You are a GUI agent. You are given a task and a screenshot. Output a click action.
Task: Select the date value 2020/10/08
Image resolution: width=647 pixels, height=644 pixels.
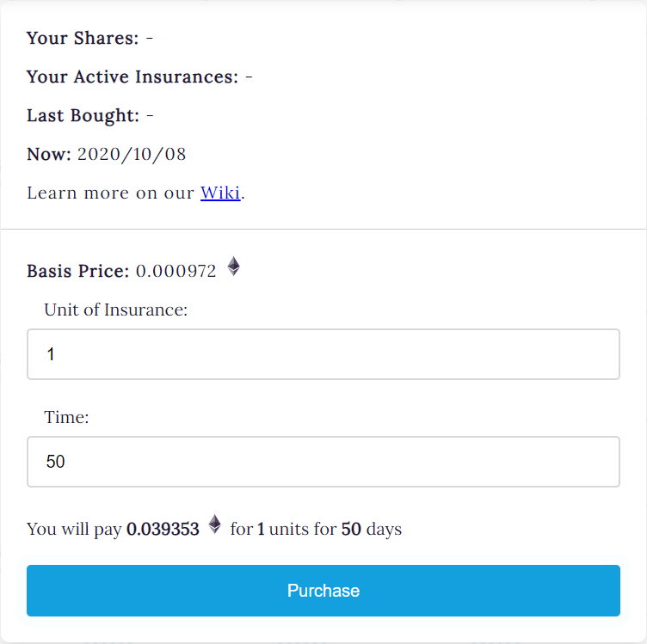pyautogui.click(x=132, y=154)
